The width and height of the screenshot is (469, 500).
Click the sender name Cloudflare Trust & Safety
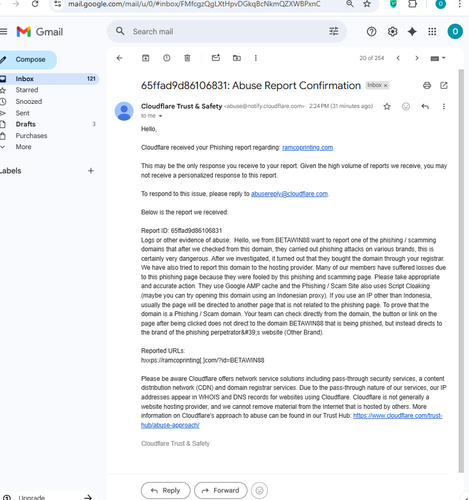[x=181, y=106]
